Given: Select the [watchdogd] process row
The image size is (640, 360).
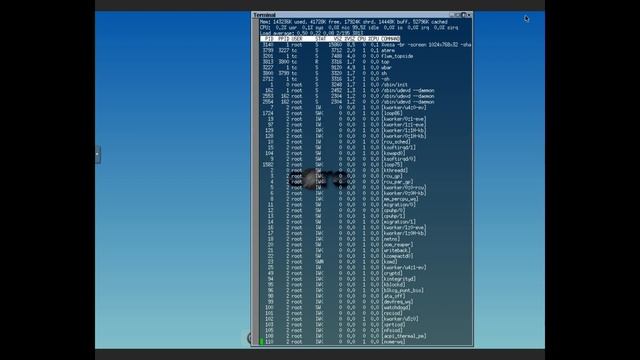Looking at the screenshot, I should (365, 308).
